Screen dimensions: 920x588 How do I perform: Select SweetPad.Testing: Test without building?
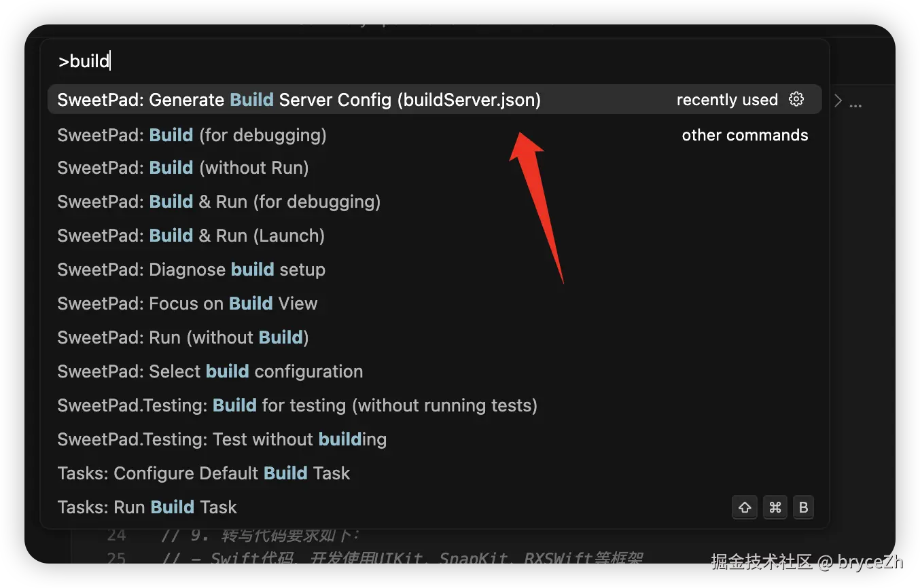[222, 439]
